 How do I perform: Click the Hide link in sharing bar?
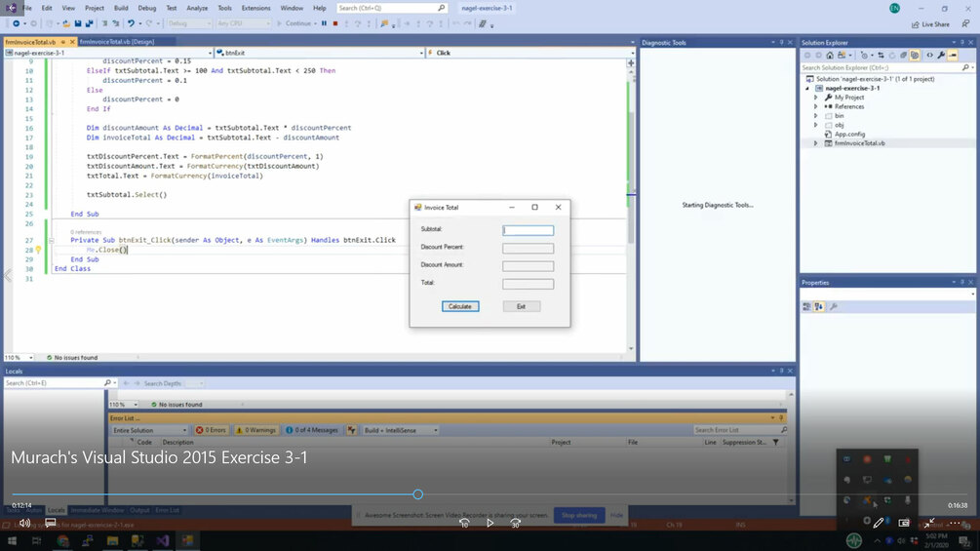click(x=616, y=515)
